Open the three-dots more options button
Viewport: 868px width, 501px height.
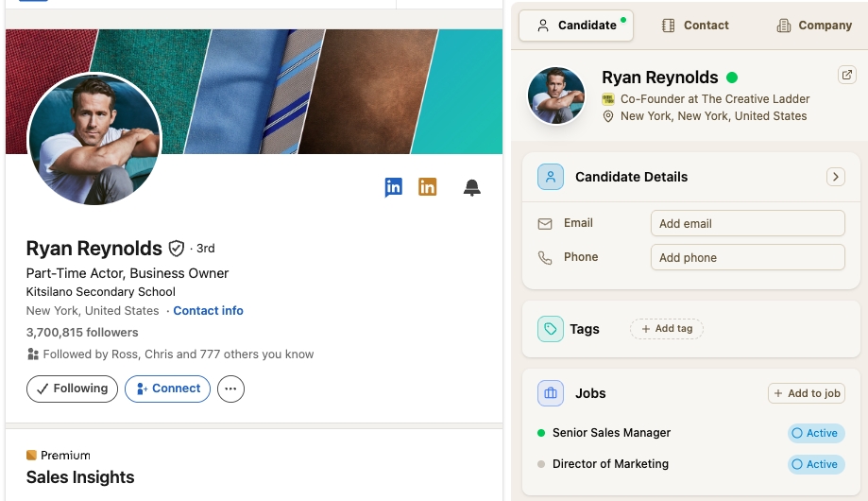(x=230, y=389)
